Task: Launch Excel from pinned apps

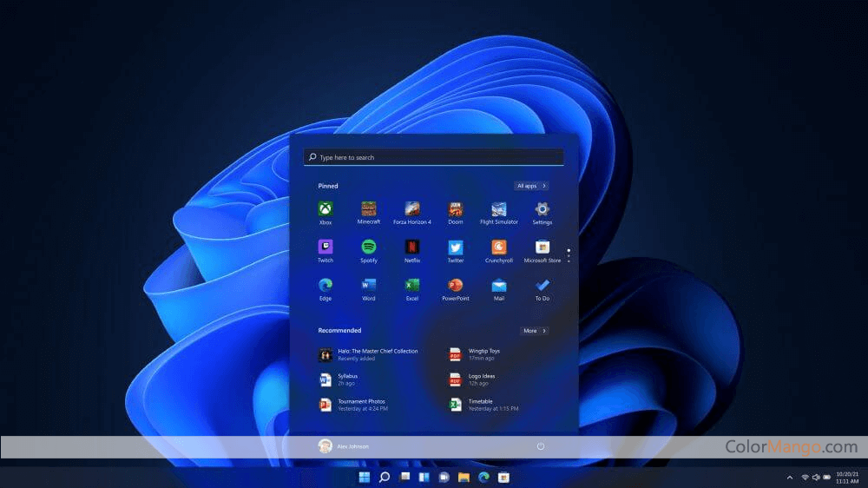Action: pyautogui.click(x=412, y=286)
